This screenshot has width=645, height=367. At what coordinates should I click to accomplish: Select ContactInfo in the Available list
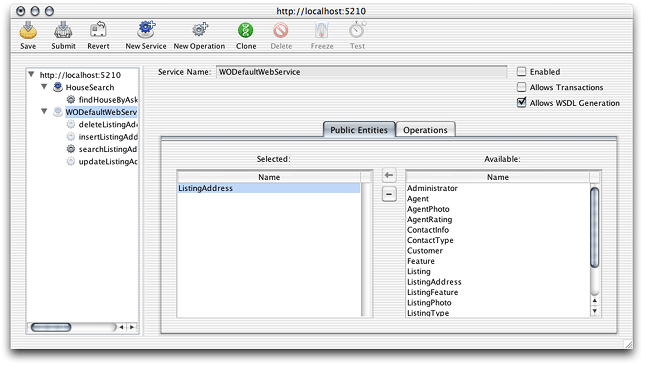[428, 230]
